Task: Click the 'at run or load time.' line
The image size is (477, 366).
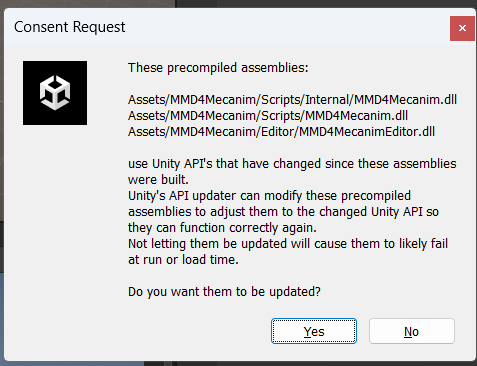Action: [x=183, y=260]
